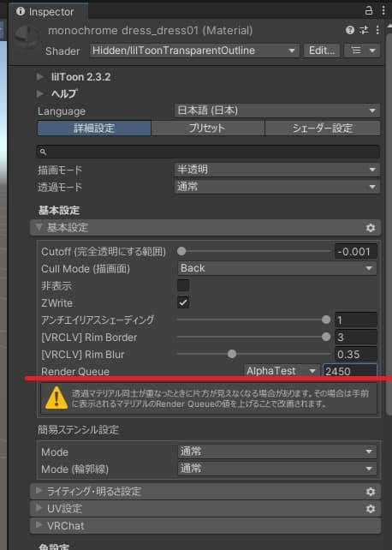Switch to the 詳細設定 tab

click(x=94, y=128)
